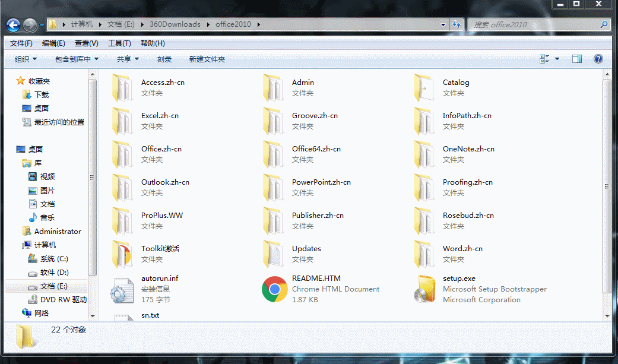Image resolution: width=618 pixels, height=364 pixels.
Task: Click the navigation pane scroll down arrow
Action: pyautogui.click(x=93, y=316)
